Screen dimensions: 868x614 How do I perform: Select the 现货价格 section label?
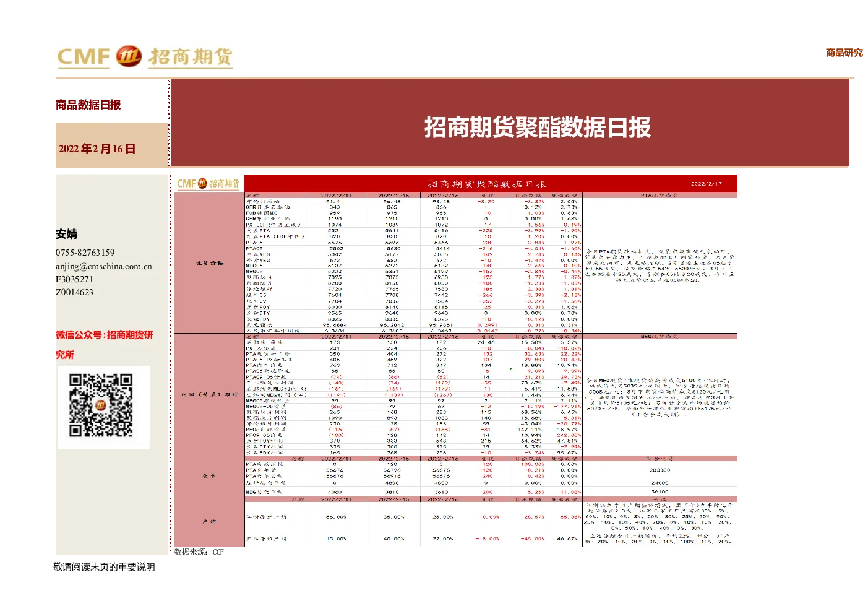click(x=209, y=263)
